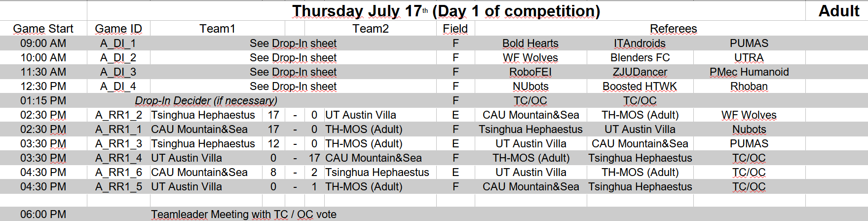This screenshot has height=221, width=868.
Task: Select the A_RR1_2 game ID cell
Action: [118, 115]
